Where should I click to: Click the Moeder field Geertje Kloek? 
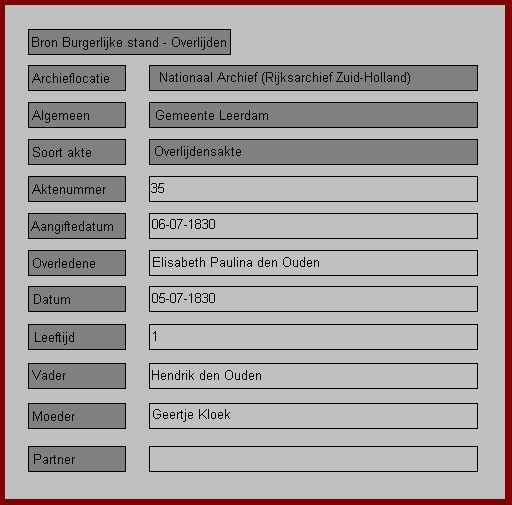(313, 416)
